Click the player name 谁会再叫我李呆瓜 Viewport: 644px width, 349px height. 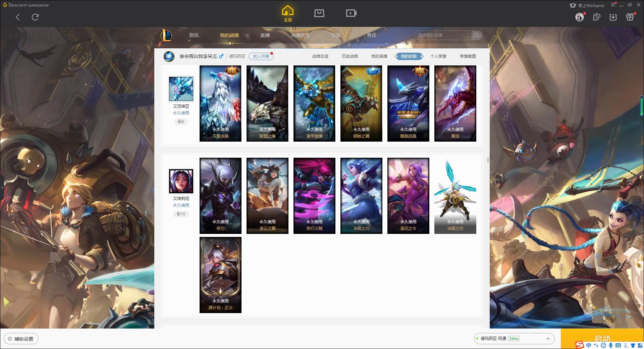198,56
